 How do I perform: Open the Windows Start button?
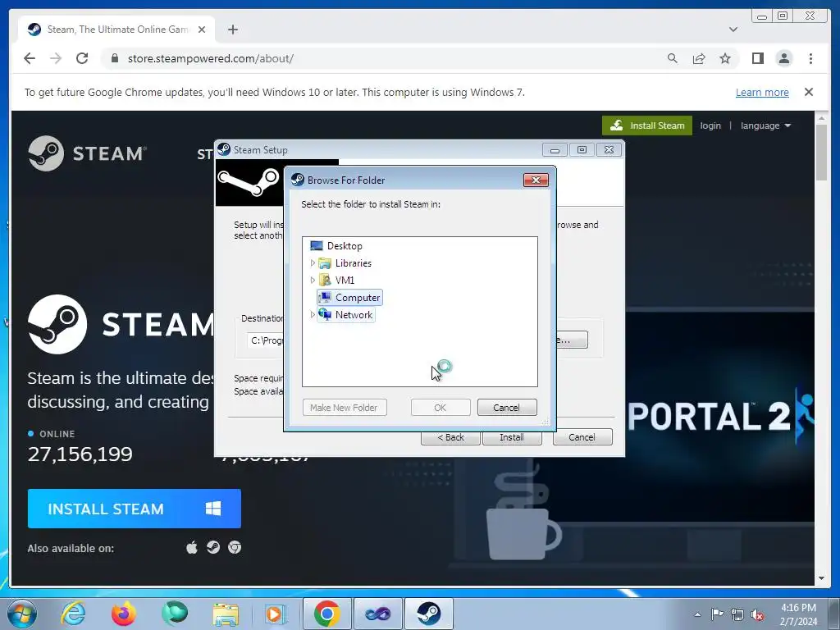tap(22, 614)
